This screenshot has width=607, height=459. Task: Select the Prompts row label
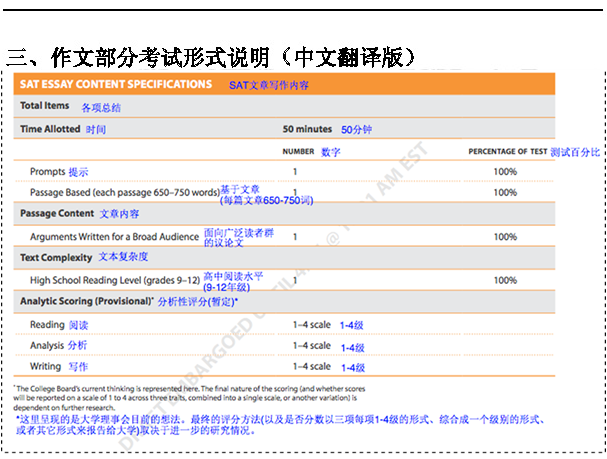pyautogui.click(x=47, y=172)
